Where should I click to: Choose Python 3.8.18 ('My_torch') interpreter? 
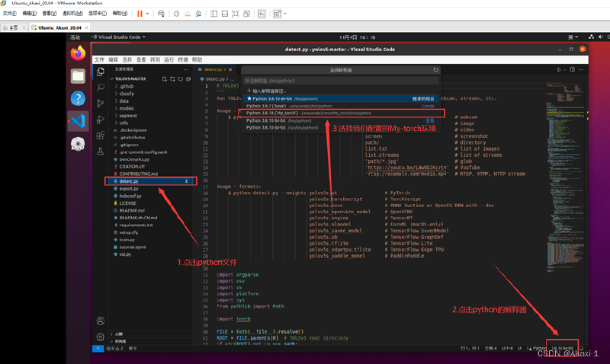tap(342, 113)
